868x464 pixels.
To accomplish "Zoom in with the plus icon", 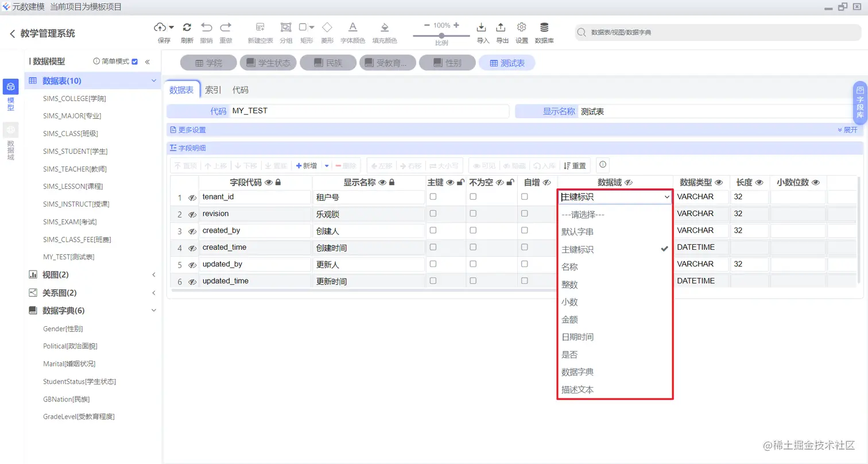I will pos(456,25).
